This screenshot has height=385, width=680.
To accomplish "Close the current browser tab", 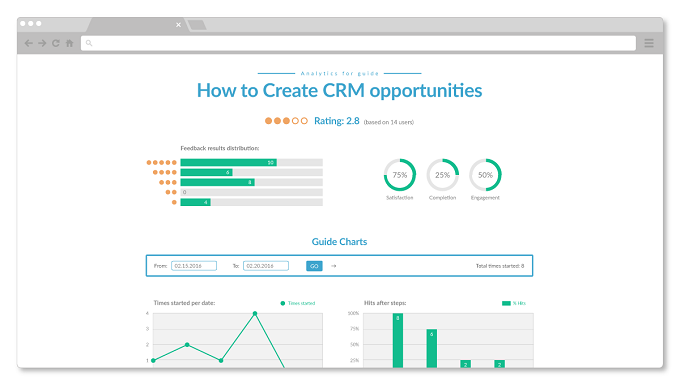I will tap(178, 25).
